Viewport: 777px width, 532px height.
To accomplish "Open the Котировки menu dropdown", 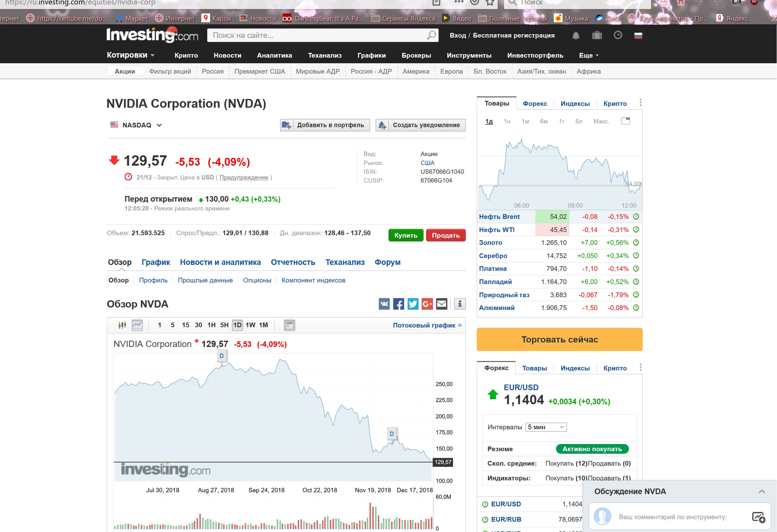I will (x=131, y=55).
